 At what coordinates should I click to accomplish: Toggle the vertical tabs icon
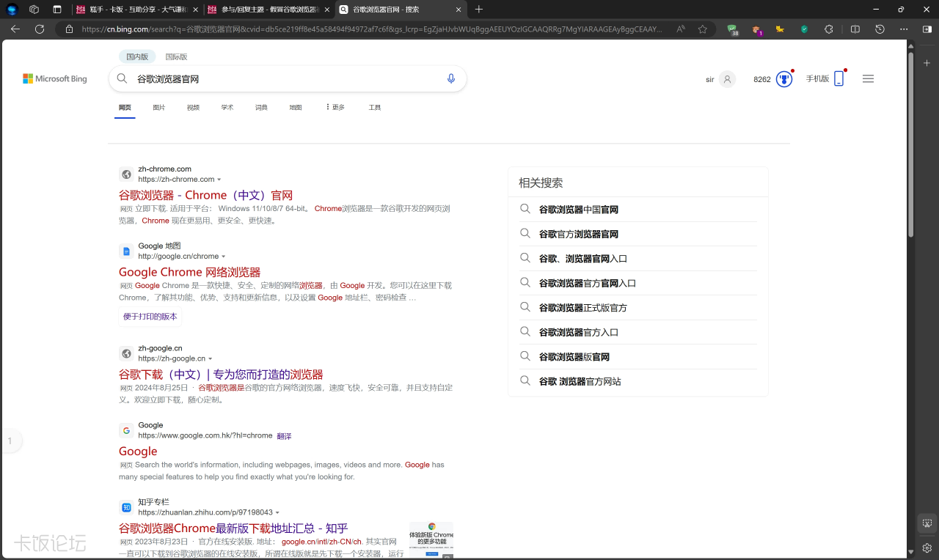[x=57, y=10]
